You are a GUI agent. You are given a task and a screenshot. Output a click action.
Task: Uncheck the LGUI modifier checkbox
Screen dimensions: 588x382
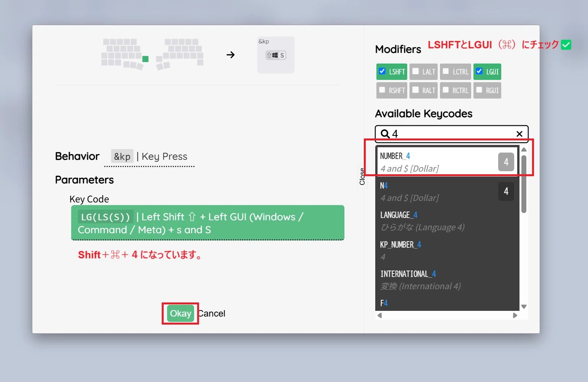click(x=479, y=71)
